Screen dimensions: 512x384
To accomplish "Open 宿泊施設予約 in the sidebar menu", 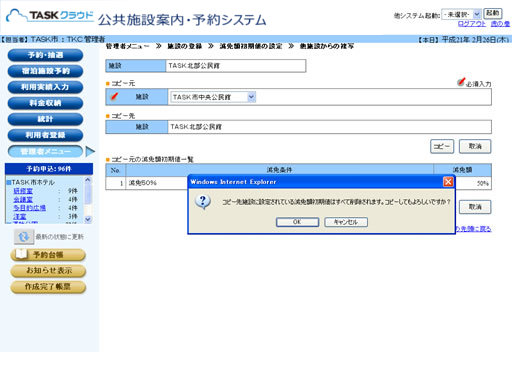I will (x=45, y=71).
